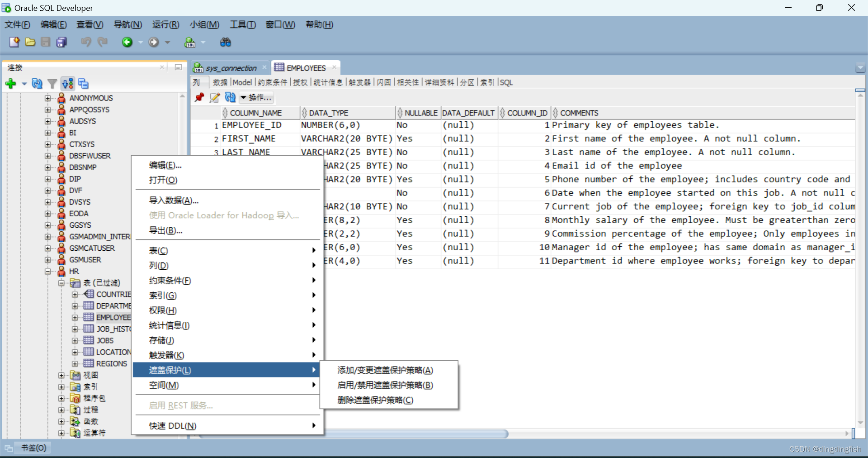Toggle the sort tree nodes button
Screen dimensions: 868x458
(x=68, y=84)
